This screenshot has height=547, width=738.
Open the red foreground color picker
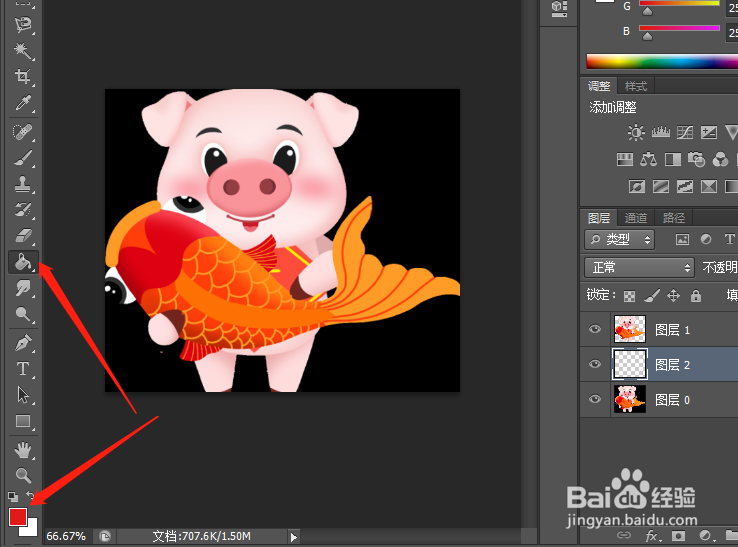click(18, 517)
